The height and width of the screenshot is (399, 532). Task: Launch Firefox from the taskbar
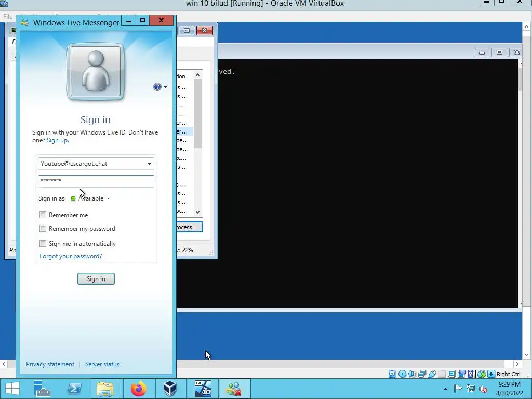(x=138, y=389)
